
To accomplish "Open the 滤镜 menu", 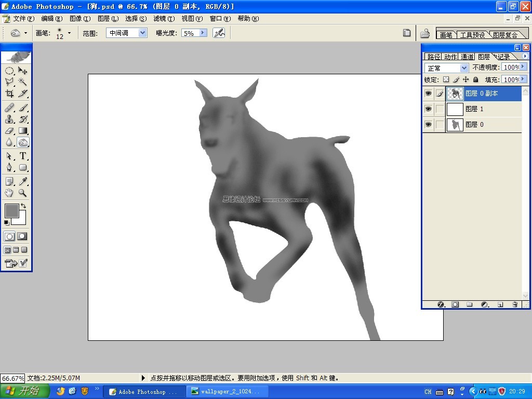I will pos(164,19).
